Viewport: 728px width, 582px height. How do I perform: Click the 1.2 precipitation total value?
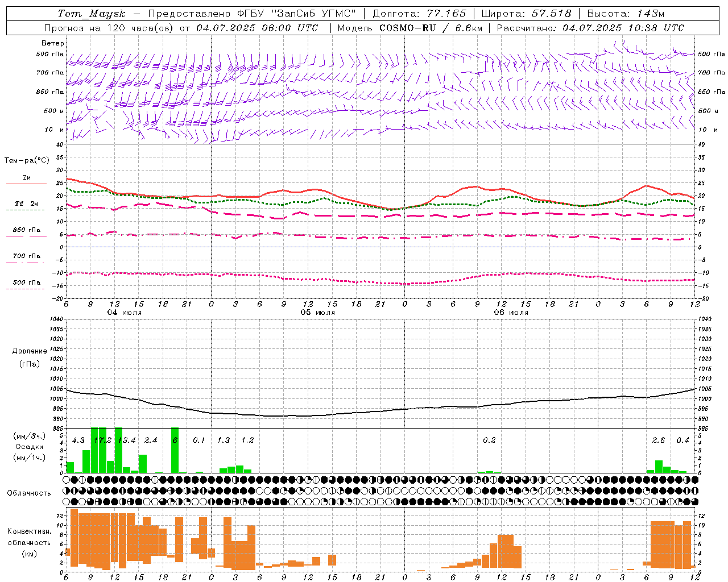click(x=247, y=440)
